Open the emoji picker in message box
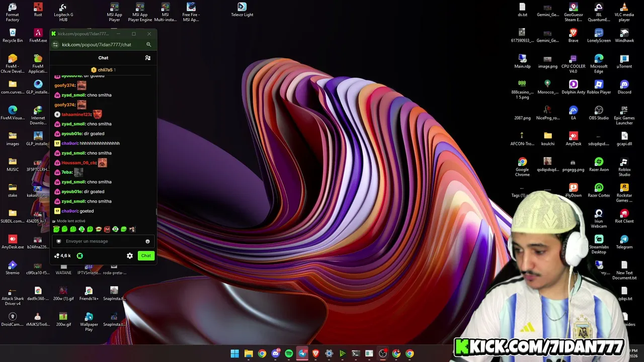Image resolution: width=644 pixels, height=362 pixels. coord(147,241)
